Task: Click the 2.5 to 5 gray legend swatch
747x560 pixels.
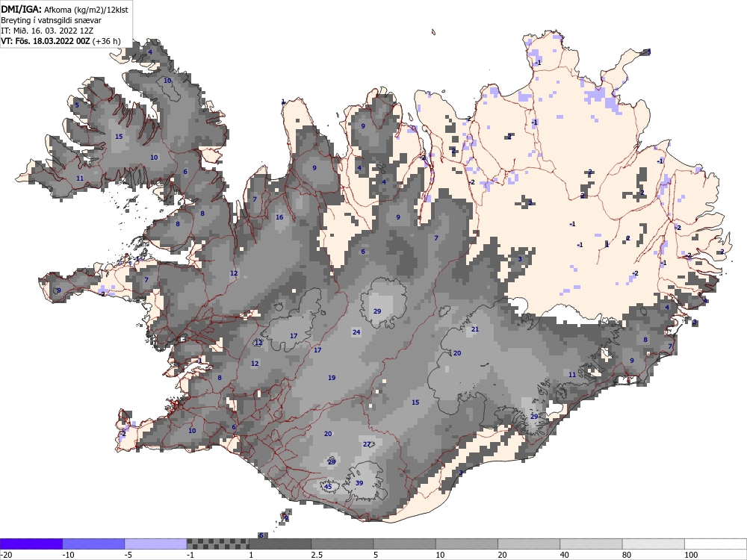Action: click(342, 544)
